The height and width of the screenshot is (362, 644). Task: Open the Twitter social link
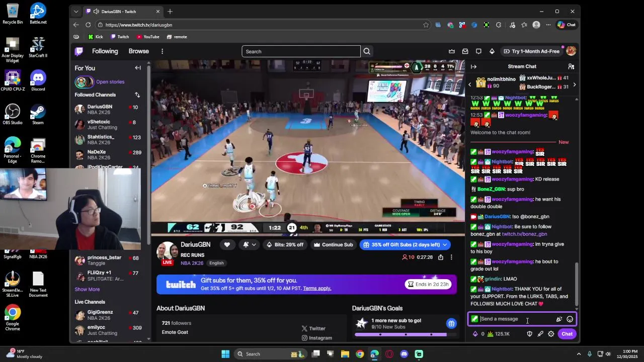[x=313, y=328]
